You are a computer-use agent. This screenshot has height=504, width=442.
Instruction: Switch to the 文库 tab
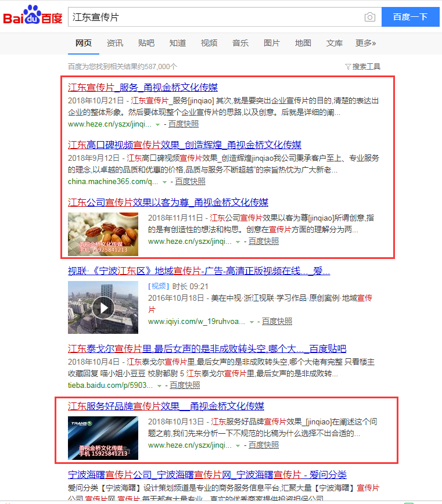click(x=335, y=43)
